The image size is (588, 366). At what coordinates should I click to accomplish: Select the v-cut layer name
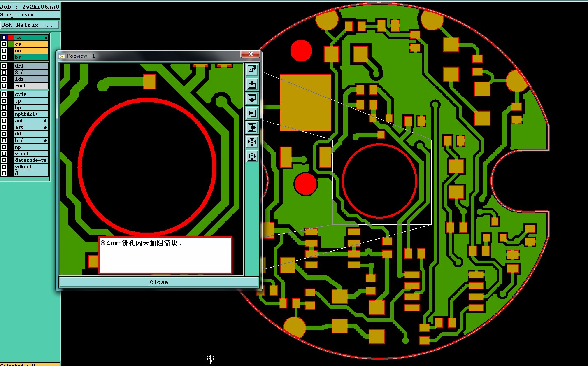pyautogui.click(x=31, y=154)
